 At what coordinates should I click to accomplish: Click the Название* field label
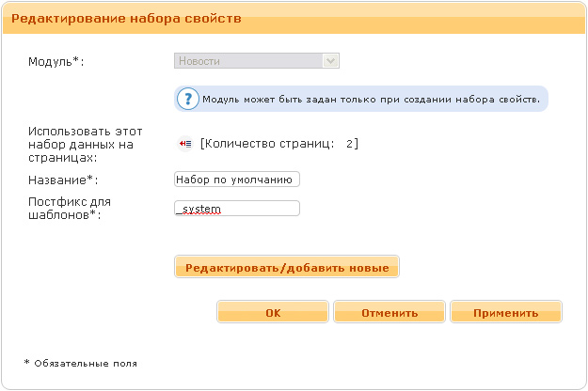[63, 180]
